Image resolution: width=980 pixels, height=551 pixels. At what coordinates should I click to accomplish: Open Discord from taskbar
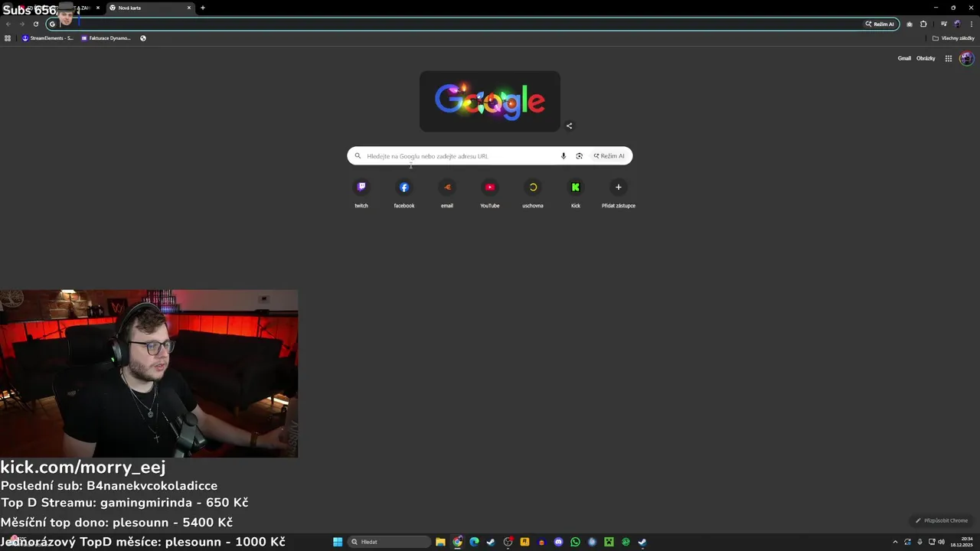[x=558, y=542]
